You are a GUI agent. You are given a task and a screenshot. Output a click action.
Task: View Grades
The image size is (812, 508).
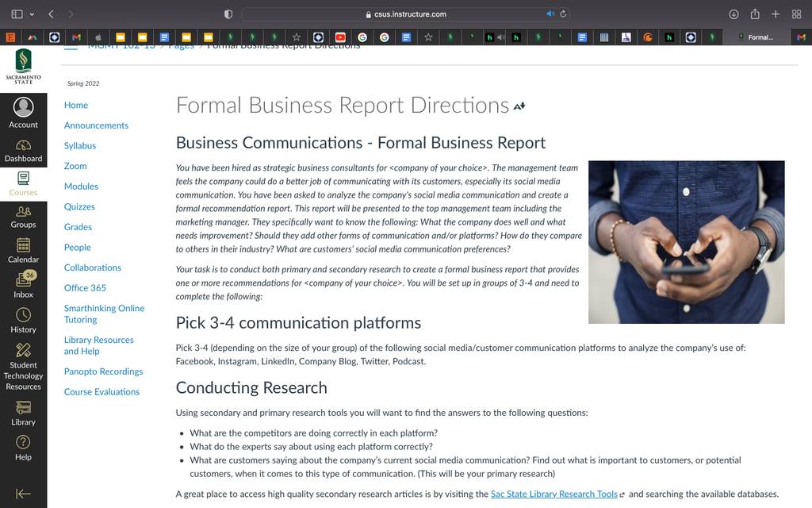click(79, 226)
